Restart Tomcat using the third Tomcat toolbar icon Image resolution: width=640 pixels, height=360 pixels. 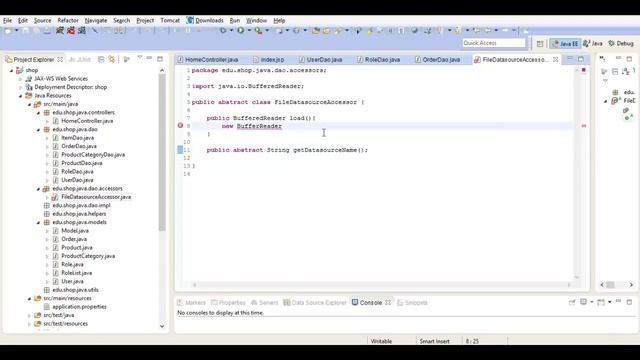pyautogui.click(x=82, y=31)
